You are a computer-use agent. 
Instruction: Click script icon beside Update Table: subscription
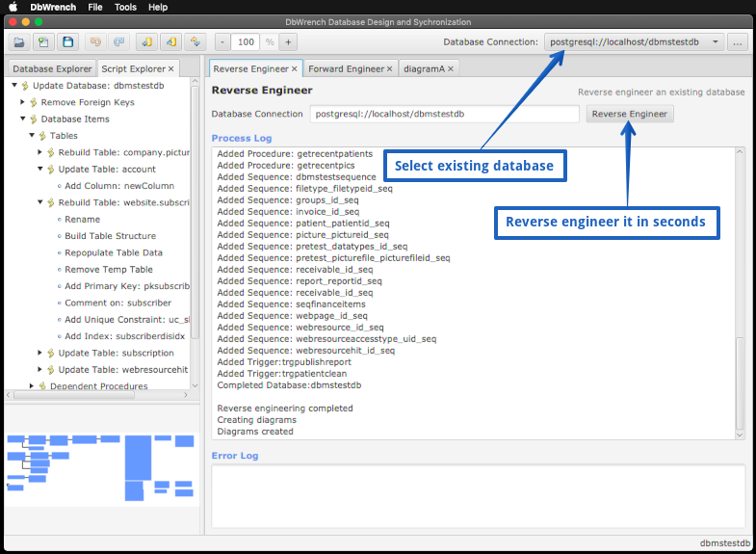point(51,354)
